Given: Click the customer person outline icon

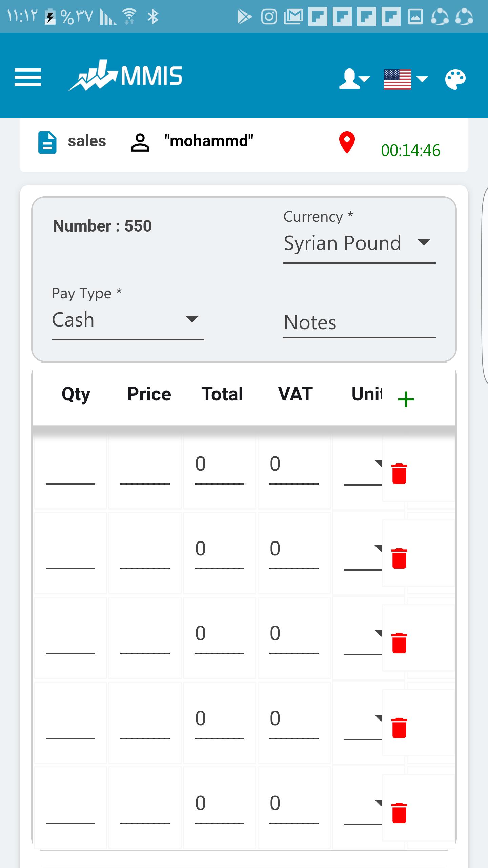Looking at the screenshot, I should [140, 142].
